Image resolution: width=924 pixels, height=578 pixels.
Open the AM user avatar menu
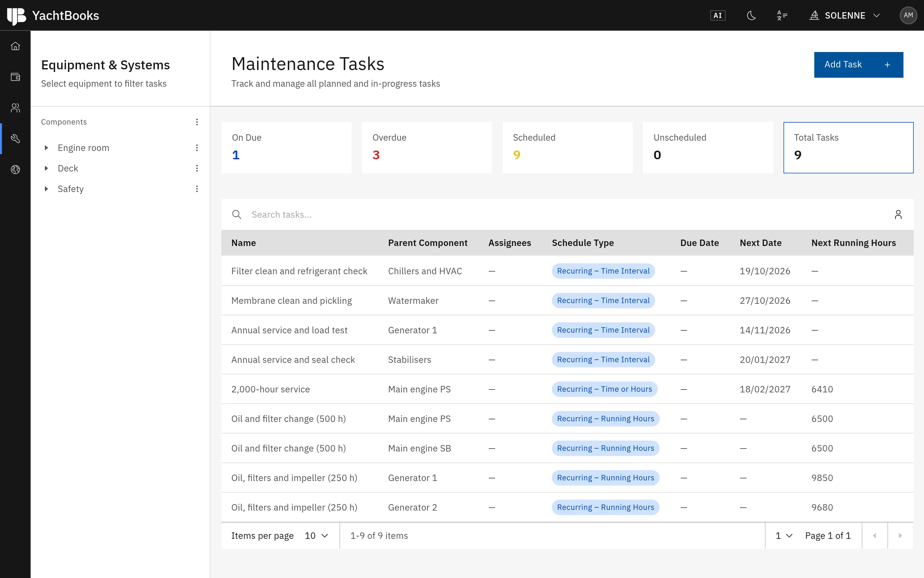point(908,15)
